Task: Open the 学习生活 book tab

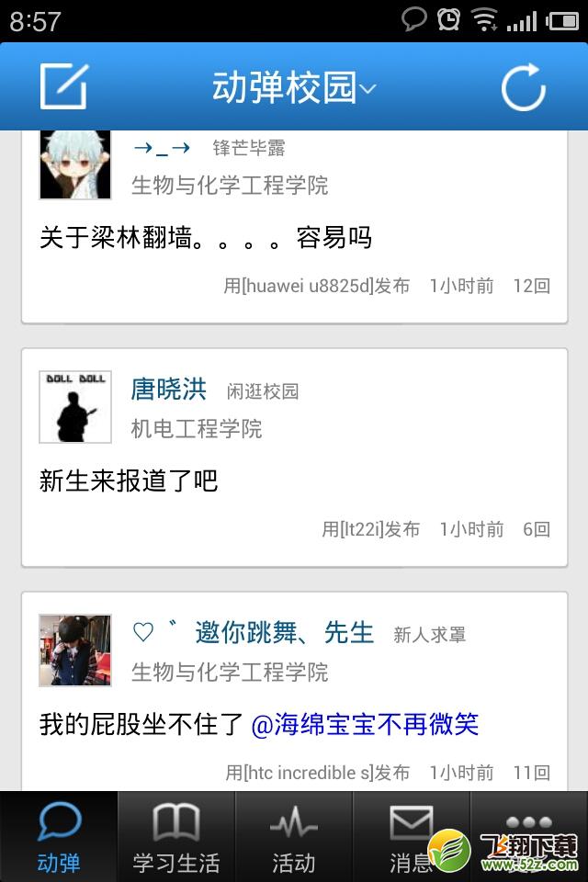Action: tap(176, 836)
